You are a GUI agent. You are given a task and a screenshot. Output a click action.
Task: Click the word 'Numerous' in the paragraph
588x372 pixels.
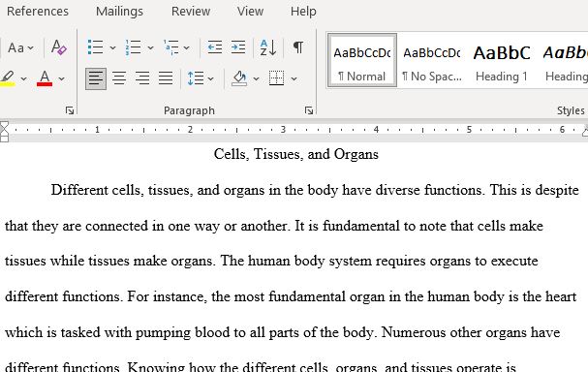[x=414, y=332]
